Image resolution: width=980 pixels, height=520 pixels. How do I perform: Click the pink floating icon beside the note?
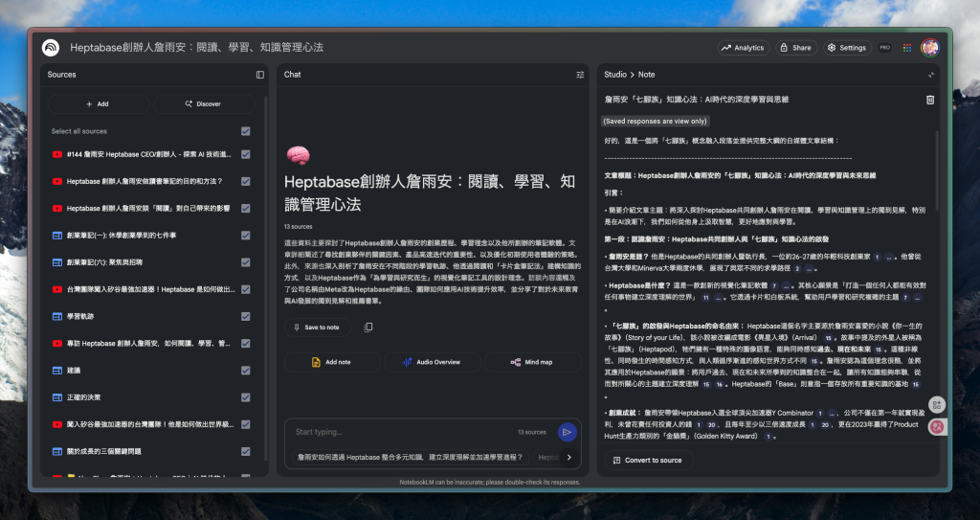click(x=936, y=427)
